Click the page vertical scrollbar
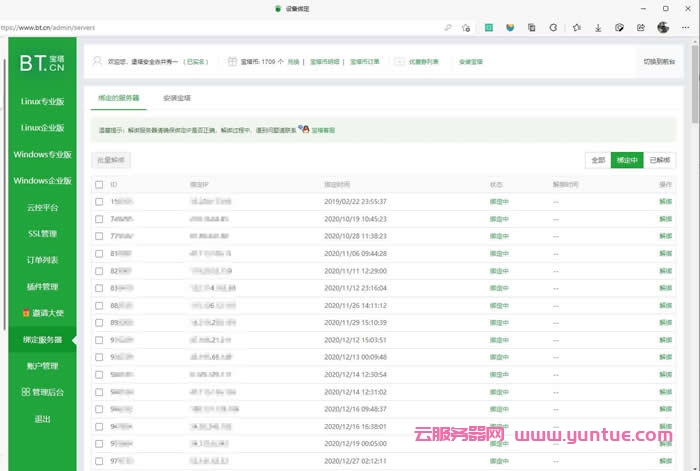The width and height of the screenshot is (700, 471). (x=695, y=250)
